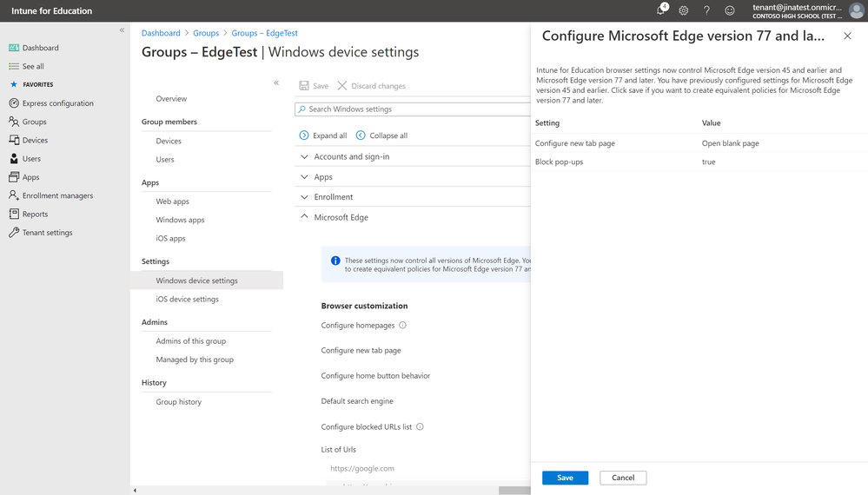Click the info icon beside Configure homepages
This screenshot has height=495, width=868.
pyautogui.click(x=402, y=326)
